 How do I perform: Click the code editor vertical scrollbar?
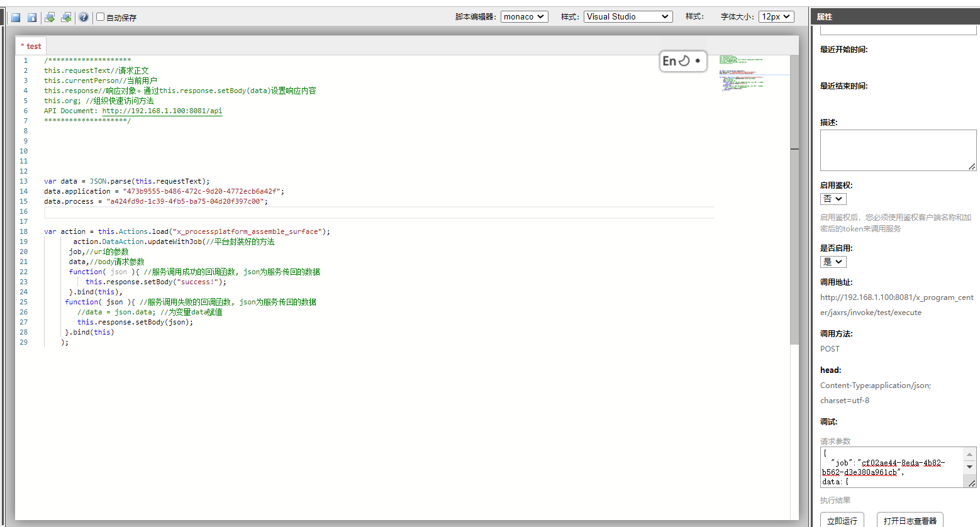coord(794,199)
